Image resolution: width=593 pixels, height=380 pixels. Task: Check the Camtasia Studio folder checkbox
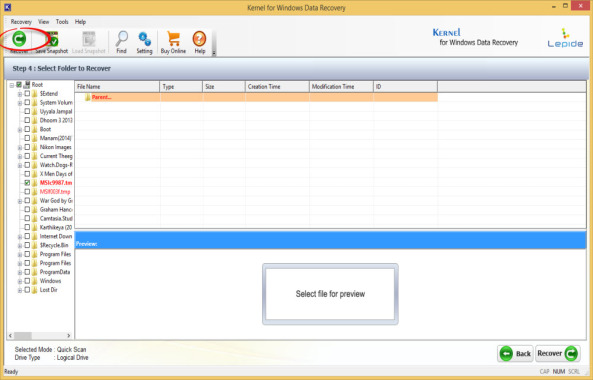point(27,219)
